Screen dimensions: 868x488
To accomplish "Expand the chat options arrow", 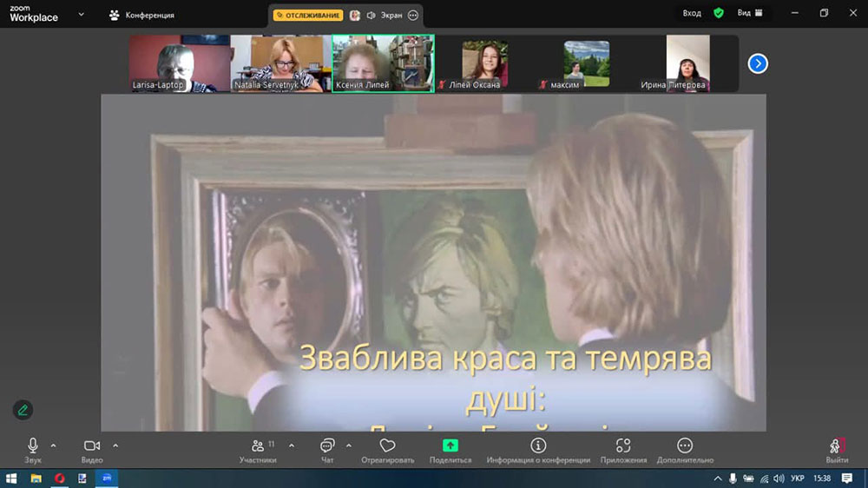I will coord(348,445).
